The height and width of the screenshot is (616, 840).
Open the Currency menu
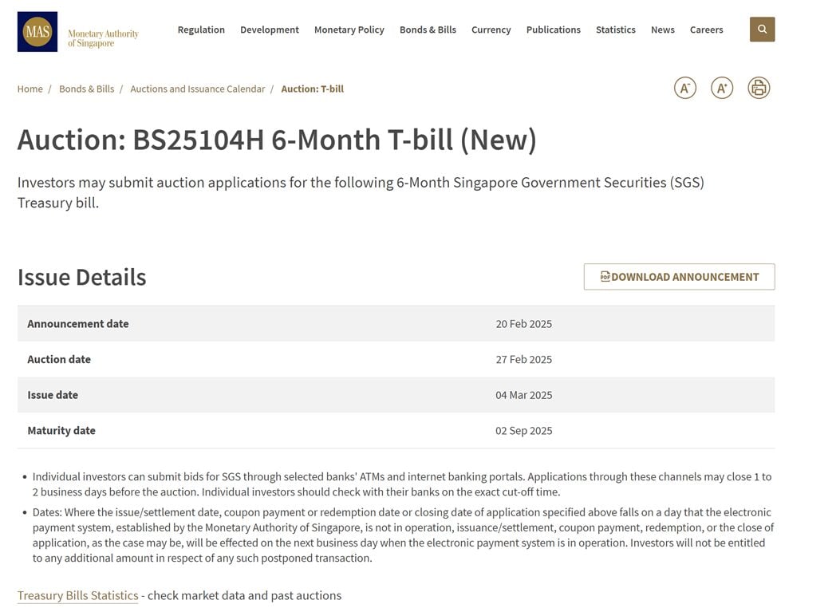click(x=491, y=30)
